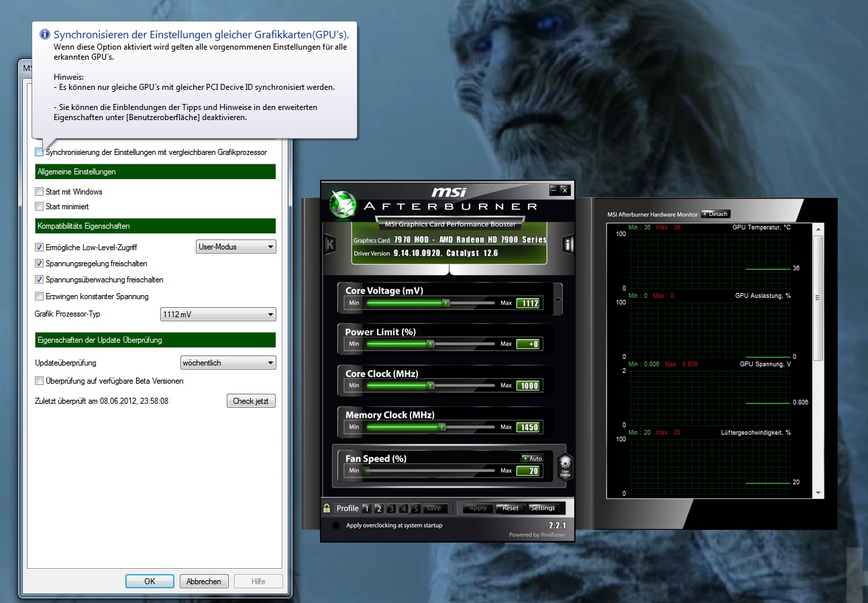Click the Memory Clock slider handle
The height and width of the screenshot is (603, 868).
(x=441, y=427)
